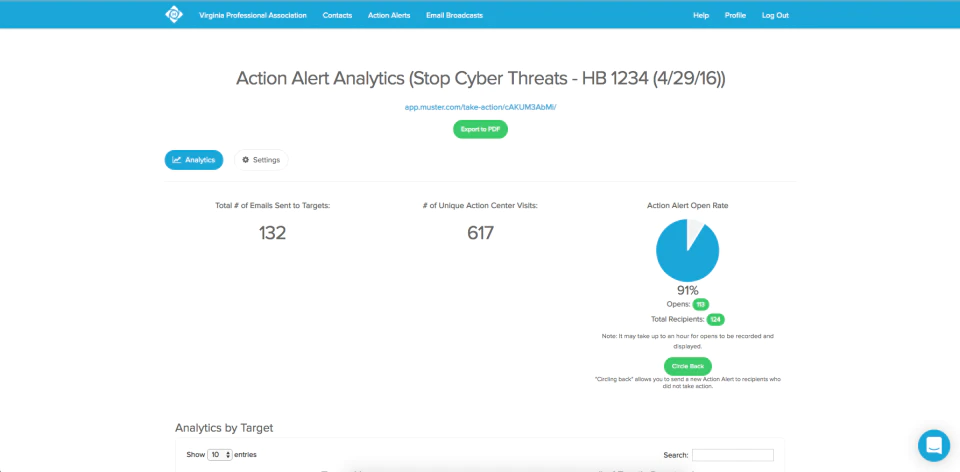Image resolution: width=960 pixels, height=472 pixels.
Task: Open the Show entries dropdown
Action: click(220, 455)
